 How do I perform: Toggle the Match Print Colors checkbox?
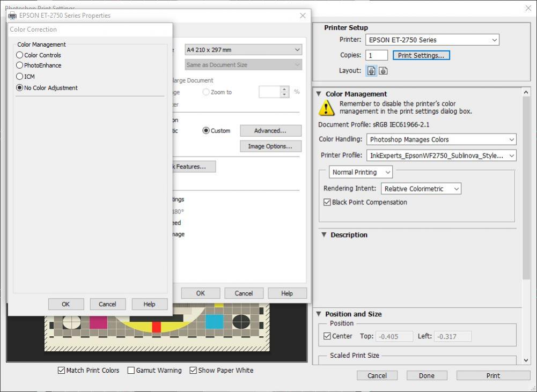point(61,371)
